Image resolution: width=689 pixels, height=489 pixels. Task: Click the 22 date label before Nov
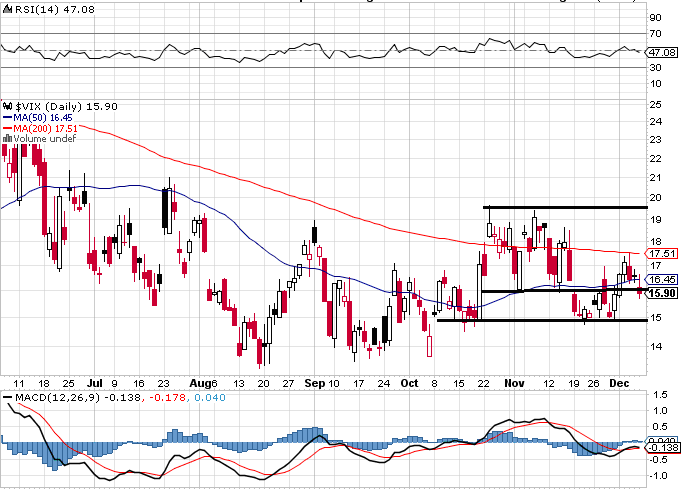(483, 384)
